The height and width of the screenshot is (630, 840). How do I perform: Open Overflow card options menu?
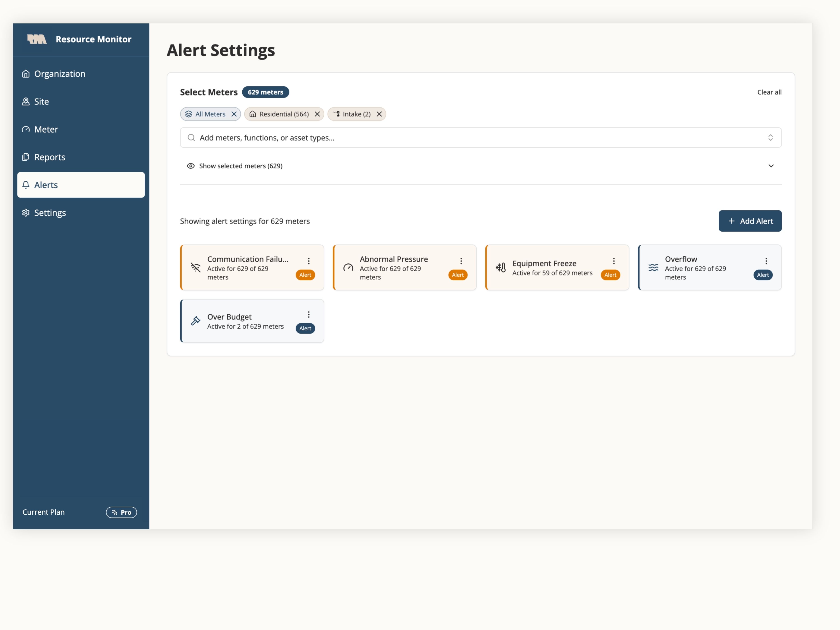click(766, 261)
